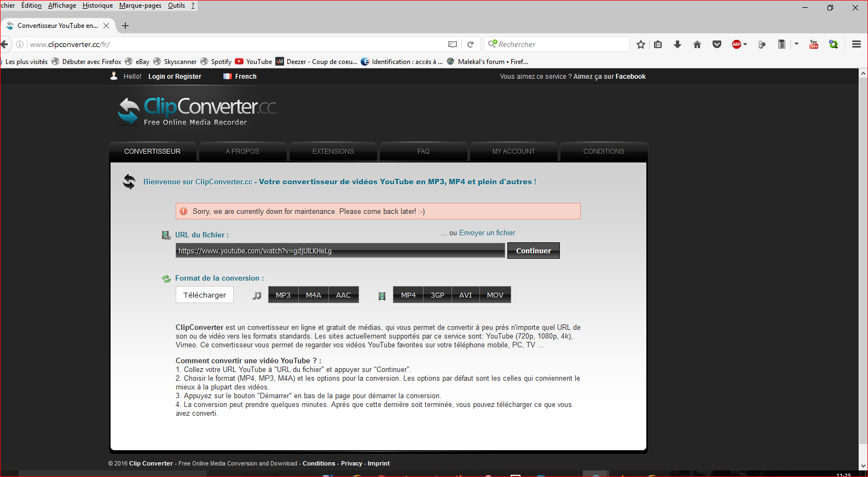Image resolution: width=868 pixels, height=477 pixels.
Task: Select the MY ACCOUNT site tab
Action: [513, 152]
